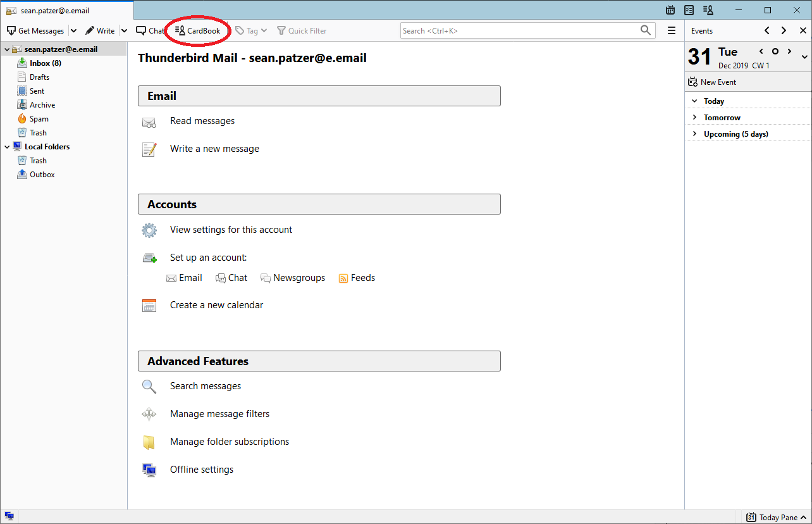Set up a new Email account
The width and height of the screenshot is (812, 524).
[x=184, y=278]
